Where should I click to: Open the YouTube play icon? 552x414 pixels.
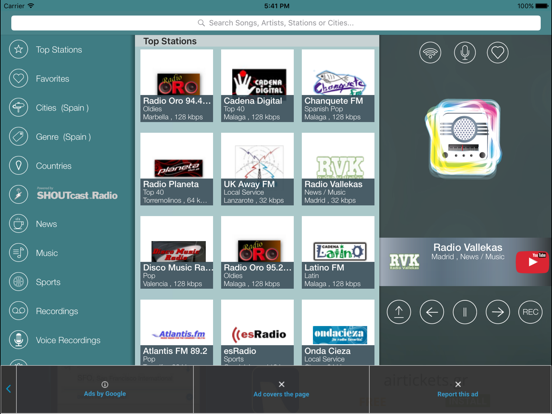(x=532, y=262)
